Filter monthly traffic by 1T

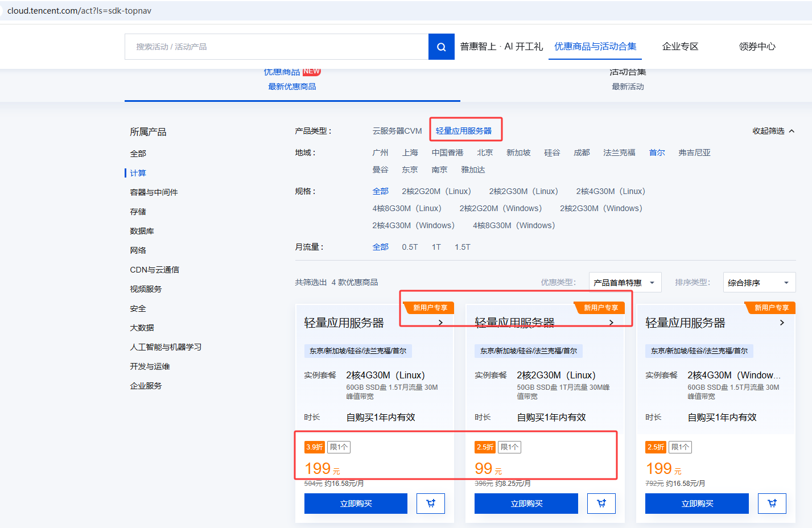point(436,247)
